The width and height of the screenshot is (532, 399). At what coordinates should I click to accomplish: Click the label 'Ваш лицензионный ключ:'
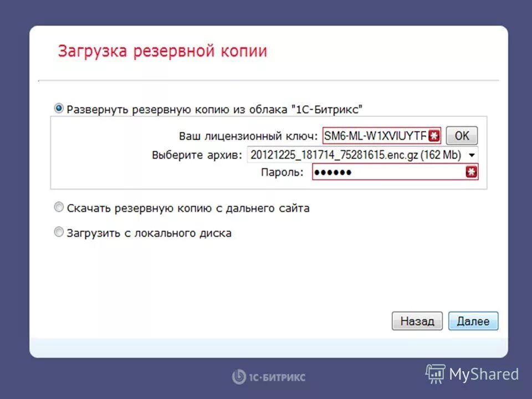248,136
